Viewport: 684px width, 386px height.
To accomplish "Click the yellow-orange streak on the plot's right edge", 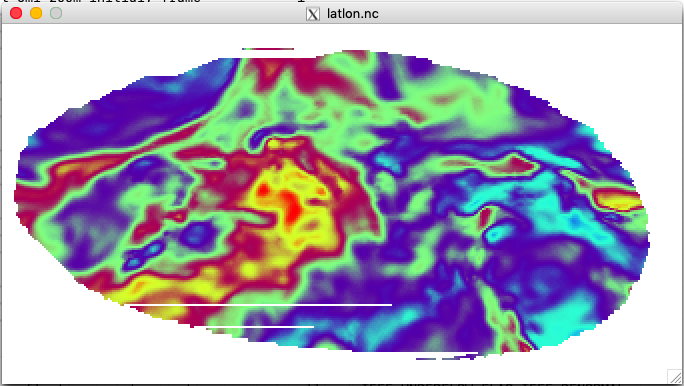I will 619,200.
